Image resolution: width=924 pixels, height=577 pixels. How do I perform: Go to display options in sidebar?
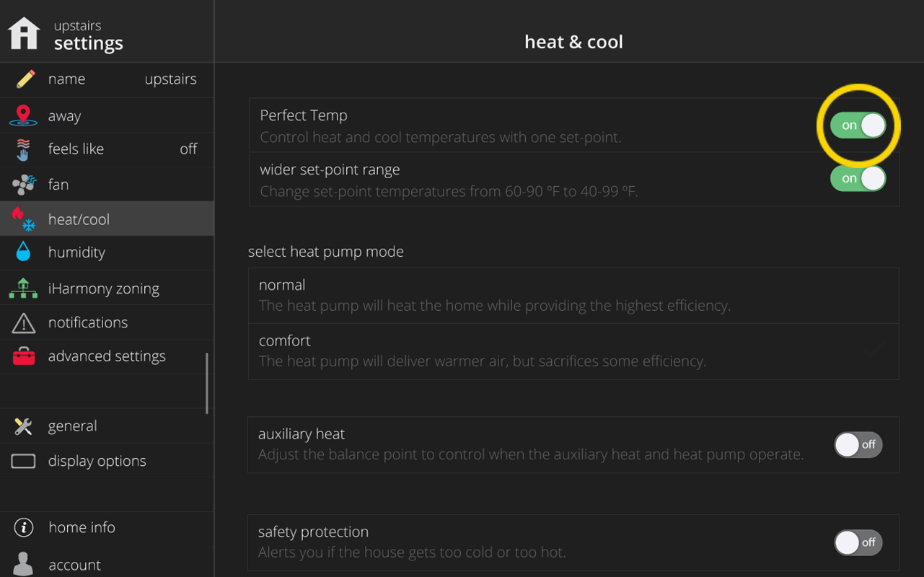point(107,461)
